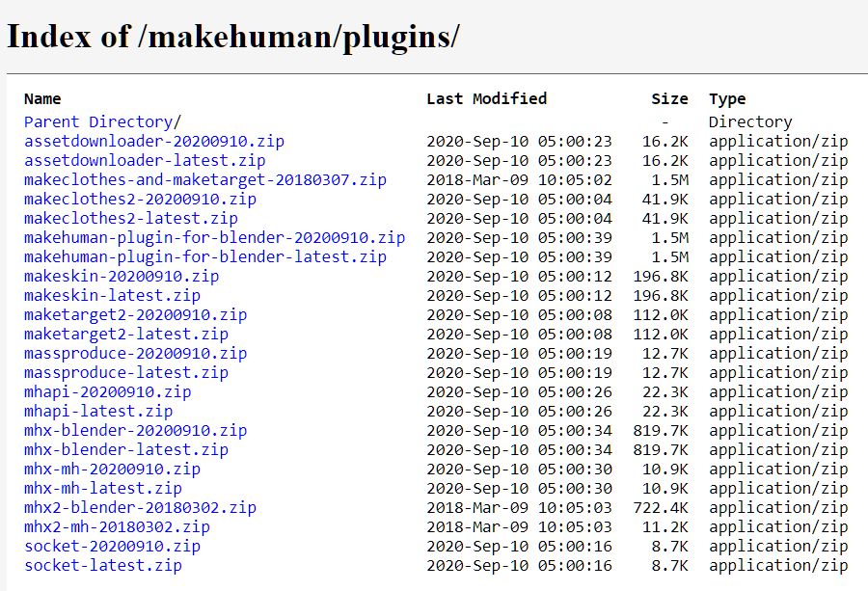
Task: Click size of maketarget2-20200910.zip row
Action: click(x=661, y=315)
